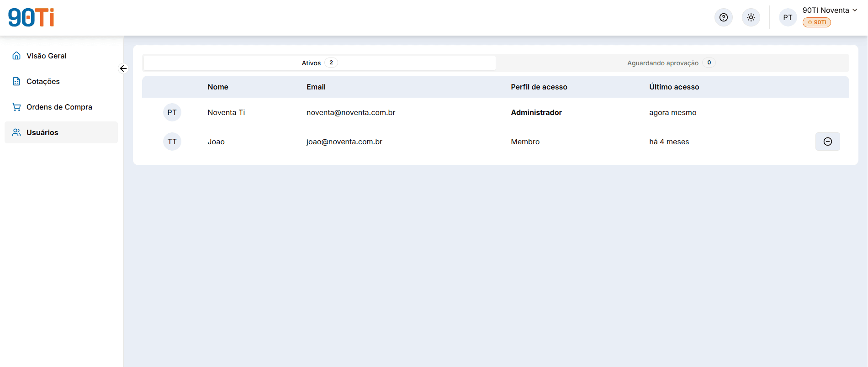Click the 90Ti logo
Viewport: 868px width, 367px height.
tap(31, 17)
